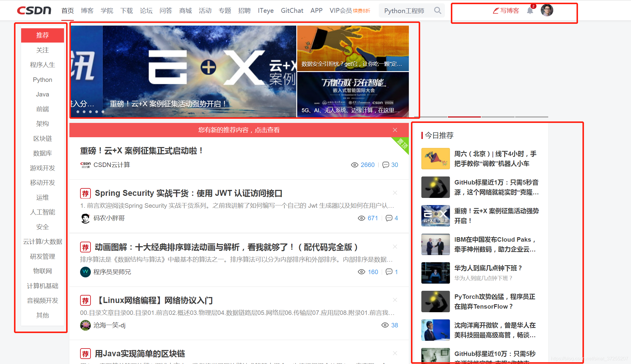Open article 用Java实现简单的区块链

click(x=140, y=354)
